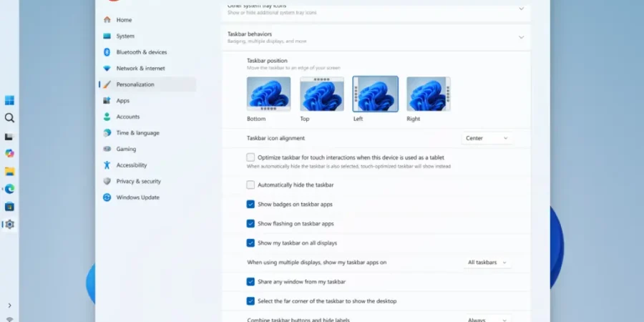Viewport: 644px width, 322px height.
Task: Select the Top taskbar position thumbnail
Action: point(322,94)
